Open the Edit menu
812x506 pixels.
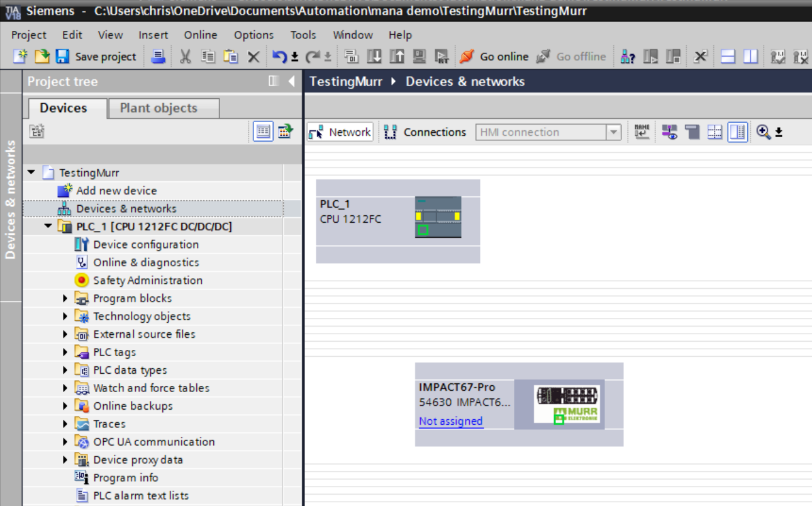(x=72, y=35)
